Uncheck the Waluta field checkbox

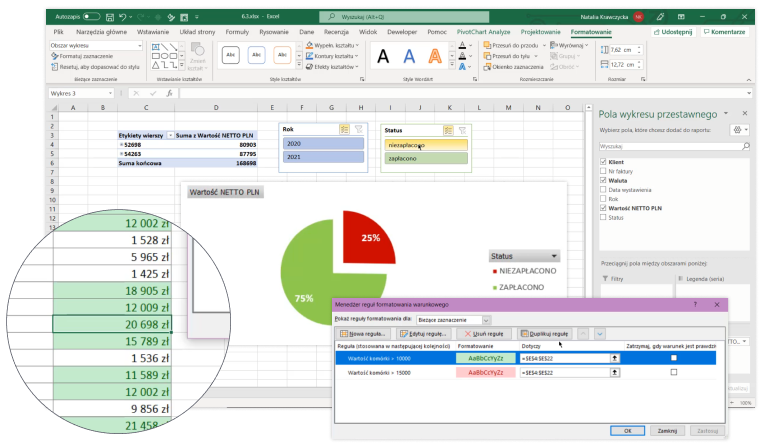click(602, 179)
